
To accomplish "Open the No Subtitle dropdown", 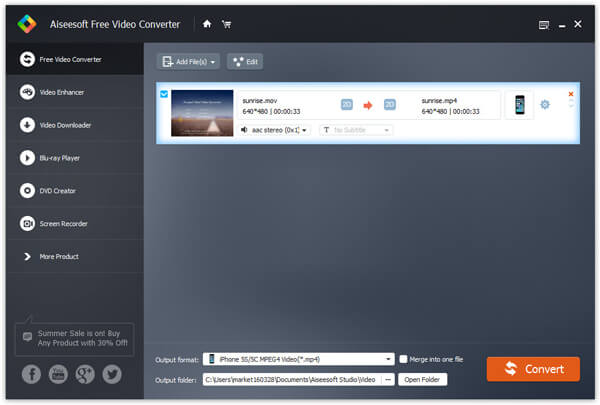I will (356, 130).
